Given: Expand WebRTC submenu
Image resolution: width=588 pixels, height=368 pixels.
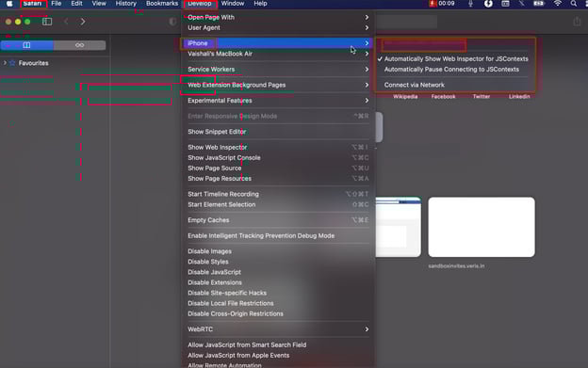Looking at the screenshot, I should tap(278, 329).
